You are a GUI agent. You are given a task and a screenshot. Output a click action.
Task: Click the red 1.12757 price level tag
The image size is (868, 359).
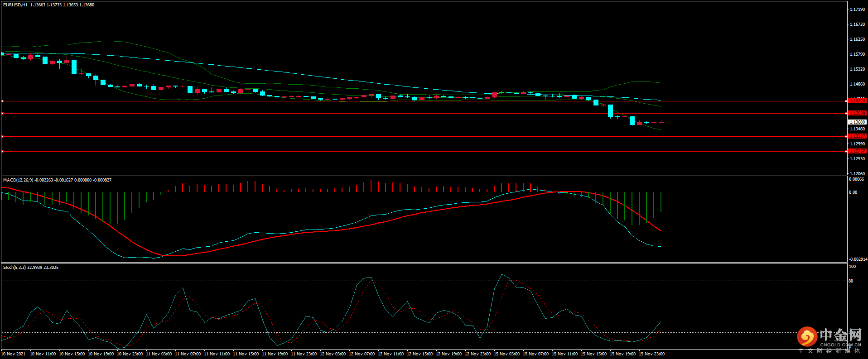857,151
